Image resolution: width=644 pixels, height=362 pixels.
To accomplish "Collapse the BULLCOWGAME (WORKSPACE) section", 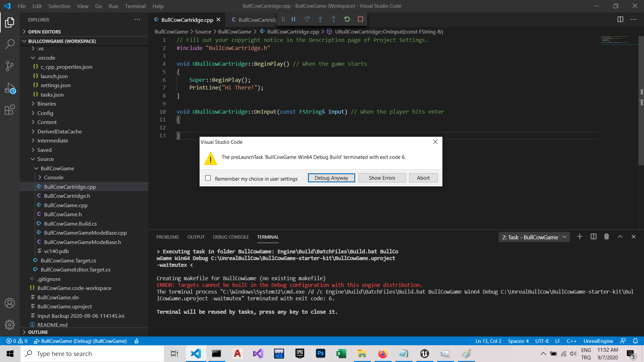I will point(84,41).
